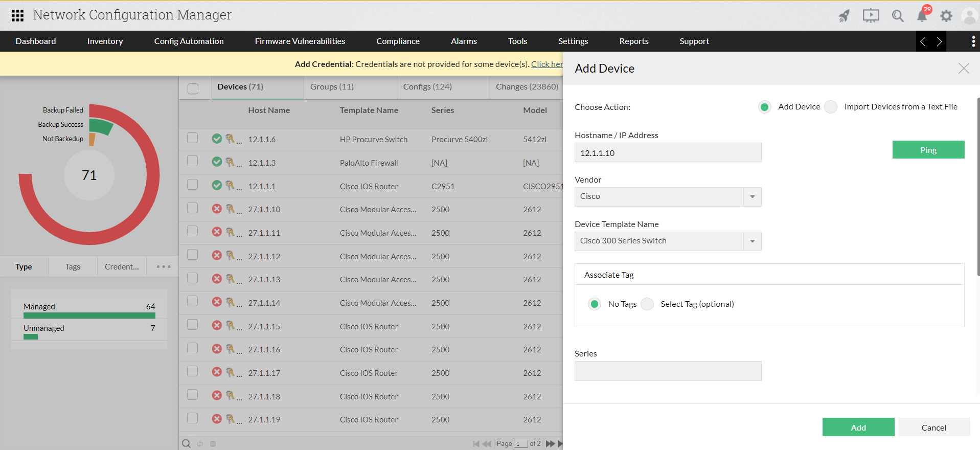This screenshot has width=980, height=450.
Task: Click the credential keys icon for 27.1.1.17
Action: pos(231,372)
